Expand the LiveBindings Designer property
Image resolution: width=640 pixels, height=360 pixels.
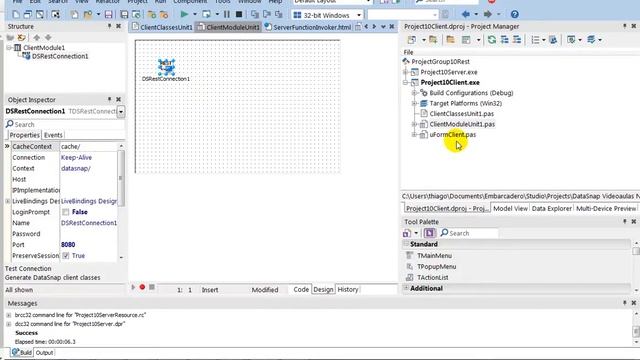point(8,201)
